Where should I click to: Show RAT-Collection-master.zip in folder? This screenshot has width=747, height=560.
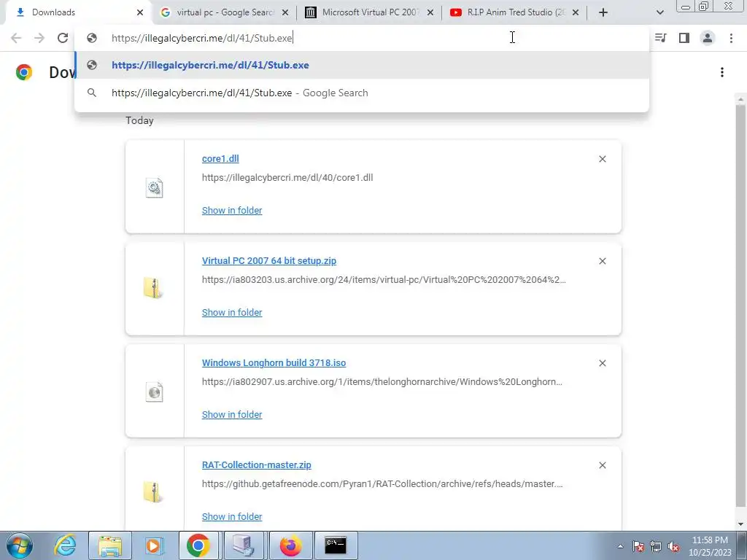click(x=232, y=517)
